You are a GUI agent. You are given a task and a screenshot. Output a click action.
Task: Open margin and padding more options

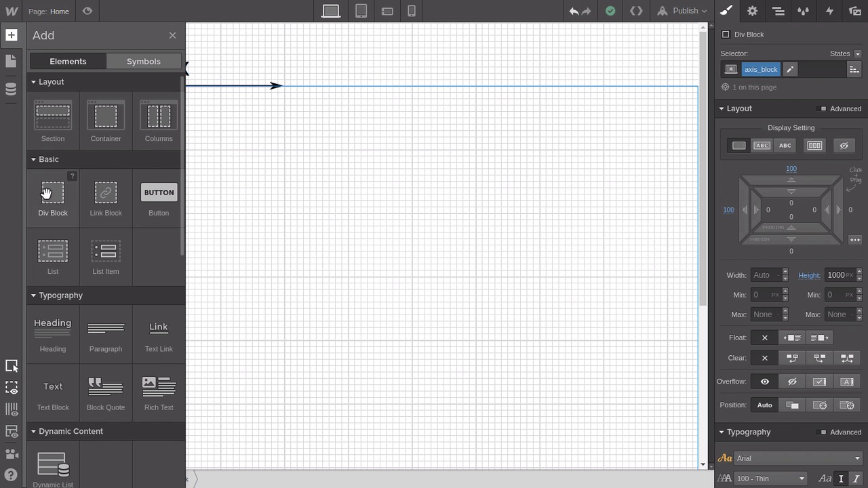click(x=854, y=240)
